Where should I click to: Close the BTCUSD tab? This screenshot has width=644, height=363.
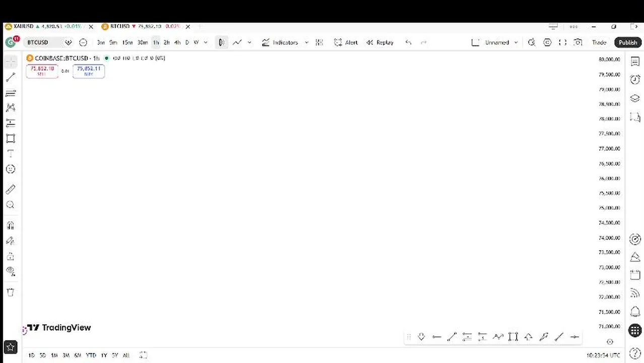pos(188,26)
